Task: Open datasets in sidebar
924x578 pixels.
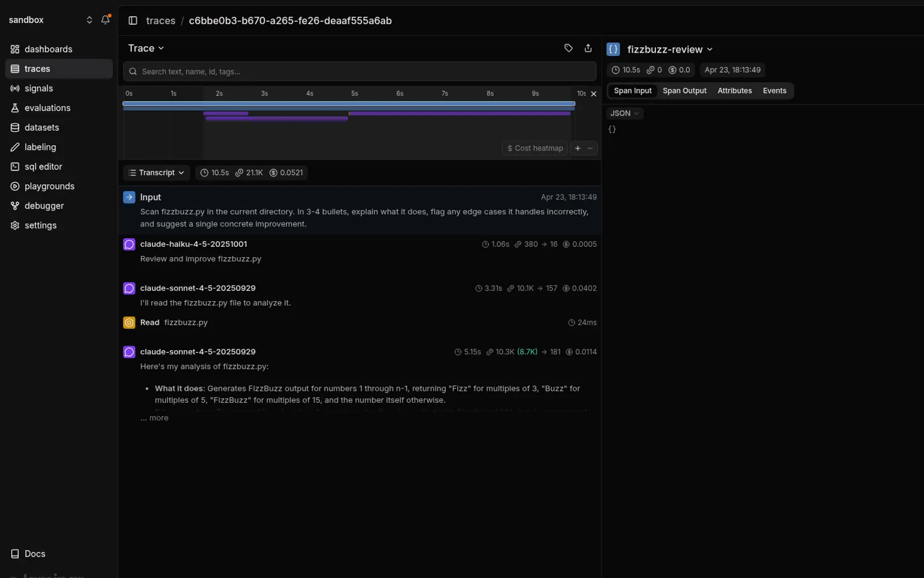Action: [x=59, y=128]
